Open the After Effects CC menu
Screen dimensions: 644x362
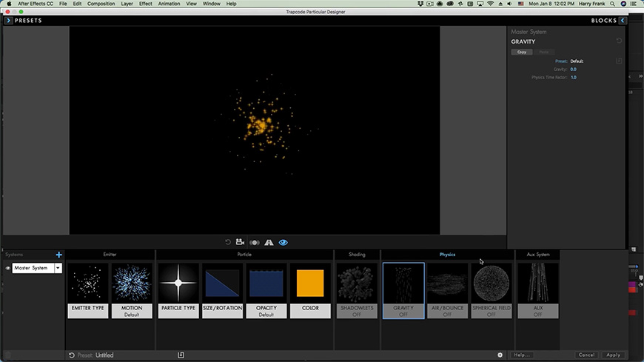click(x=36, y=4)
